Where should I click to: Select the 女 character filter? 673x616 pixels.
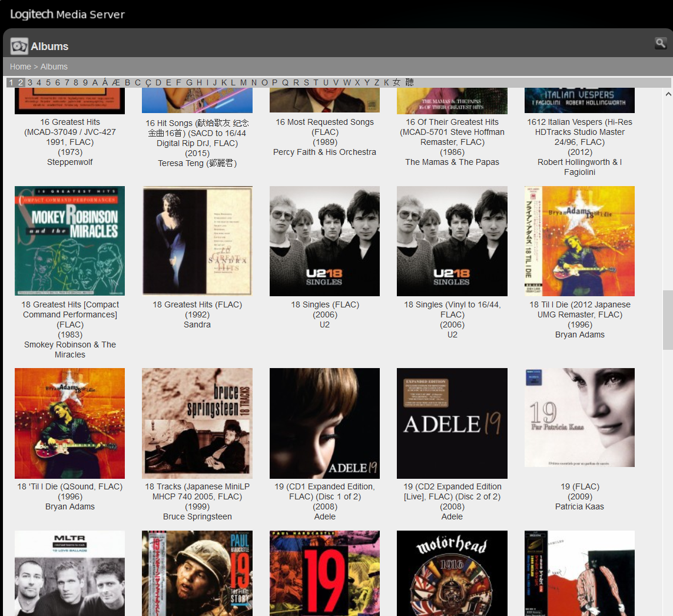click(x=396, y=82)
